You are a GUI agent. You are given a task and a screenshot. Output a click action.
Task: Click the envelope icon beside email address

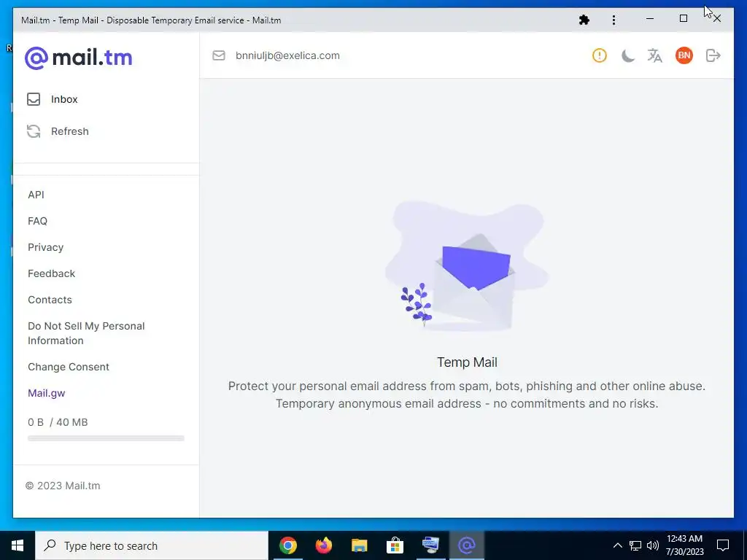219,55
